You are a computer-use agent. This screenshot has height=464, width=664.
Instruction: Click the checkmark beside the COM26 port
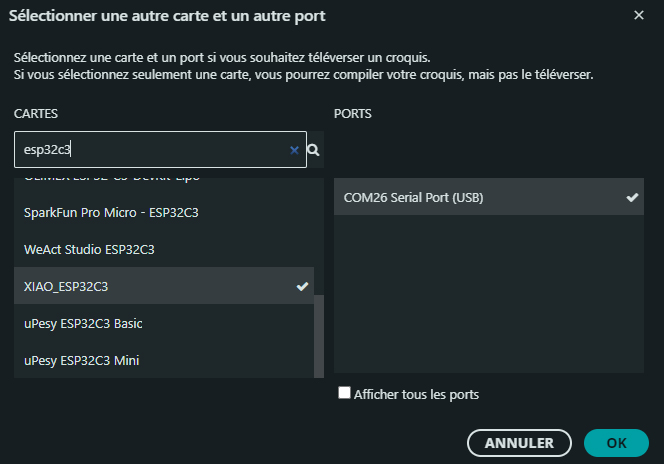(x=632, y=198)
